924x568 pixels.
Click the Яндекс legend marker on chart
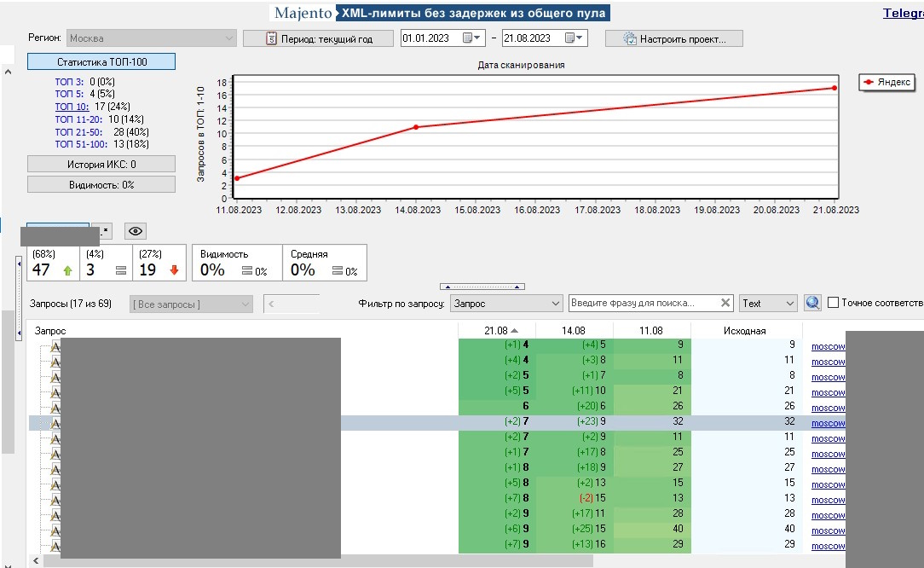pyautogui.click(x=870, y=83)
